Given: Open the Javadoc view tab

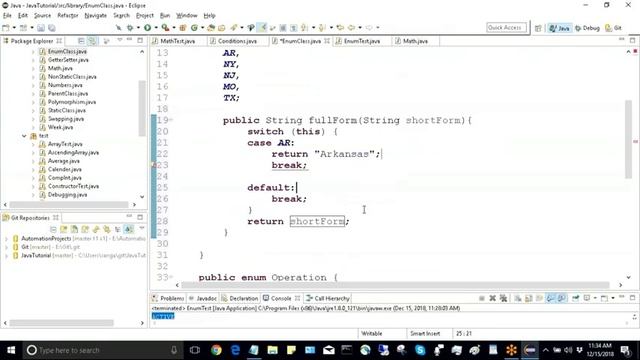Looking at the screenshot, I should click(203, 298).
